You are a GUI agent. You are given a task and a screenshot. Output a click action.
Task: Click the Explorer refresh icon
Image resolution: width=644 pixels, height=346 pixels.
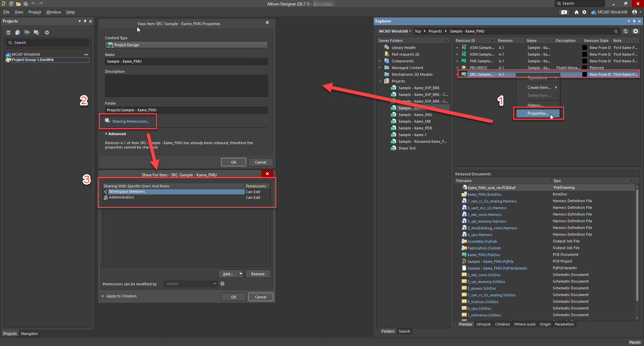coord(626,31)
